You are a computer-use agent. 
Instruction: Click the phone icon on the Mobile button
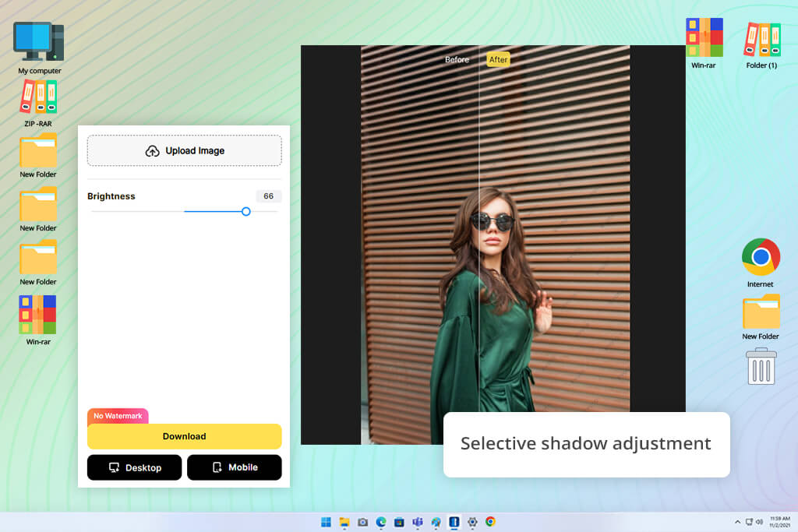coord(217,467)
